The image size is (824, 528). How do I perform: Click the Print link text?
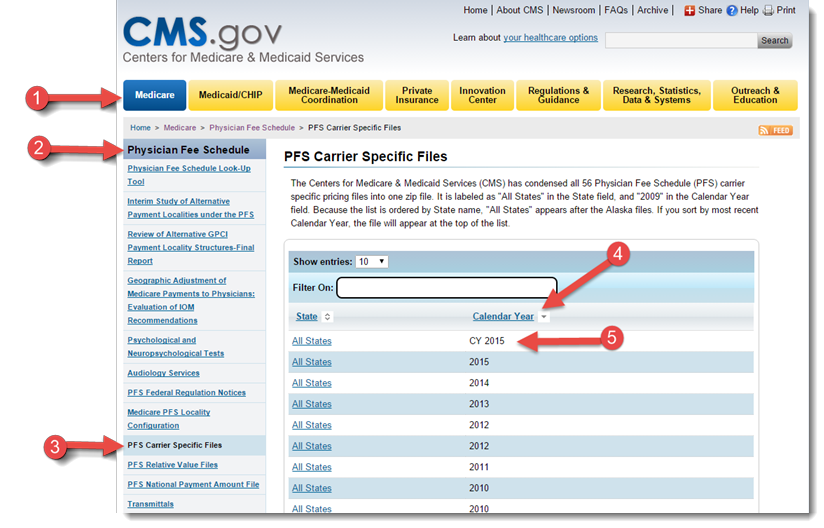pos(786,10)
